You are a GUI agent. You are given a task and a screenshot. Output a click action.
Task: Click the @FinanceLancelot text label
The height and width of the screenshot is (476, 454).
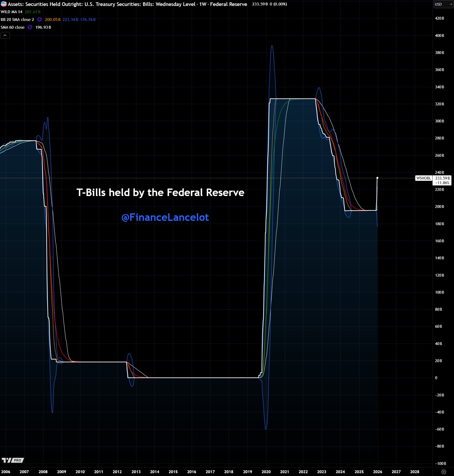pos(165,217)
